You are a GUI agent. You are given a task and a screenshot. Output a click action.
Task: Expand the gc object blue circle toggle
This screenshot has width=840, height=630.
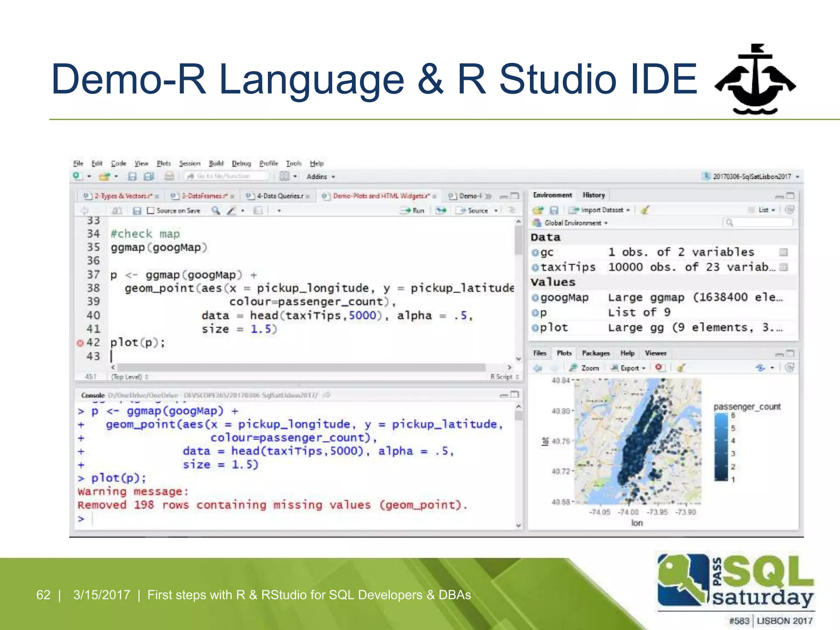point(535,253)
